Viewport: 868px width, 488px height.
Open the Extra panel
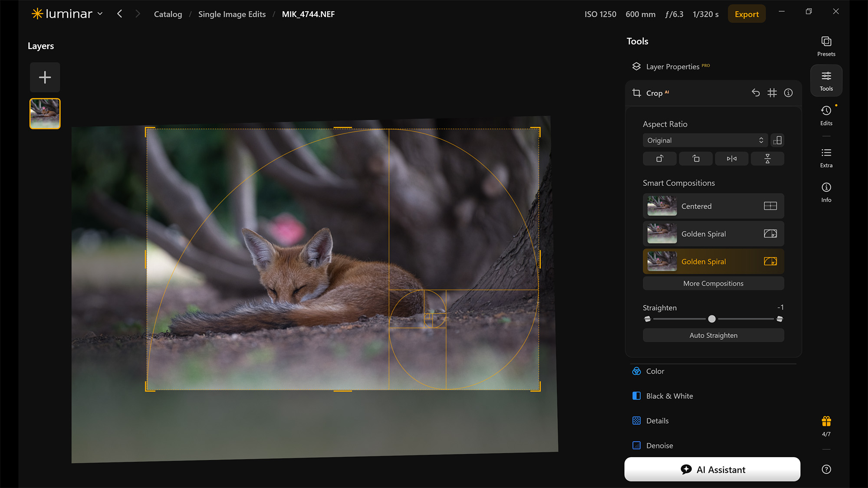[x=826, y=158]
